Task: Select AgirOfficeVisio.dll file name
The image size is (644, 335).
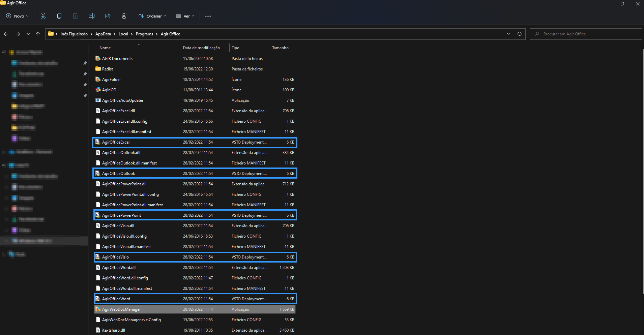Action: tap(118, 225)
